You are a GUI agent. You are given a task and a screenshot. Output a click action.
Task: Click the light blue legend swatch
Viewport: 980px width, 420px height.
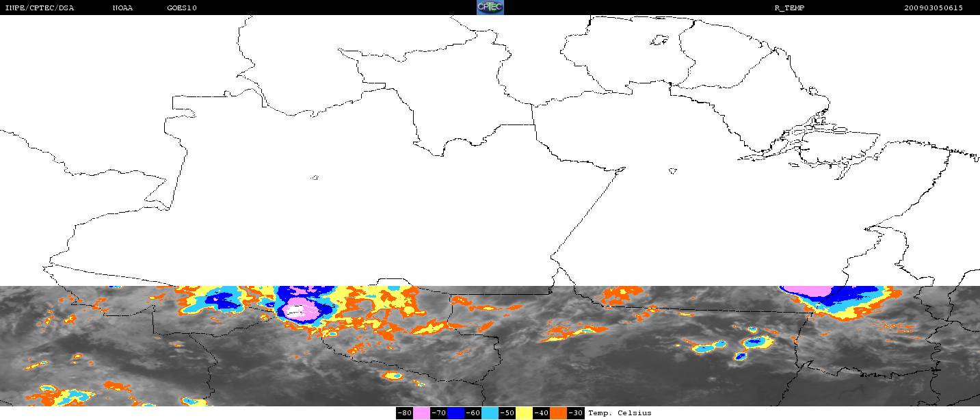(490, 413)
